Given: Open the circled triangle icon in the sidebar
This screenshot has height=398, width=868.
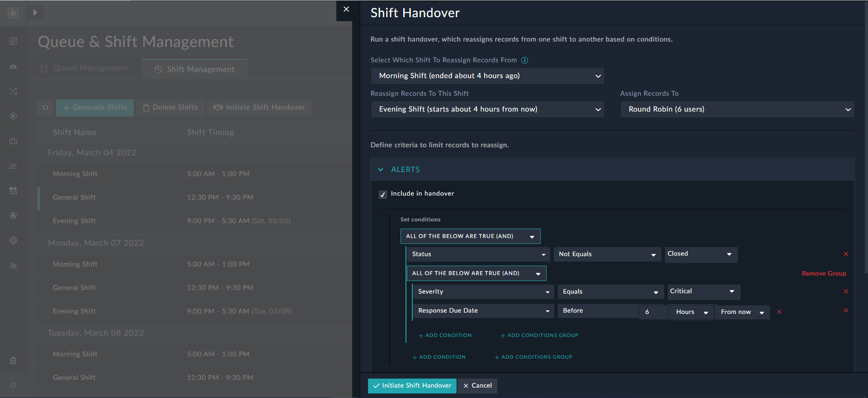Looking at the screenshot, I should 13,215.
